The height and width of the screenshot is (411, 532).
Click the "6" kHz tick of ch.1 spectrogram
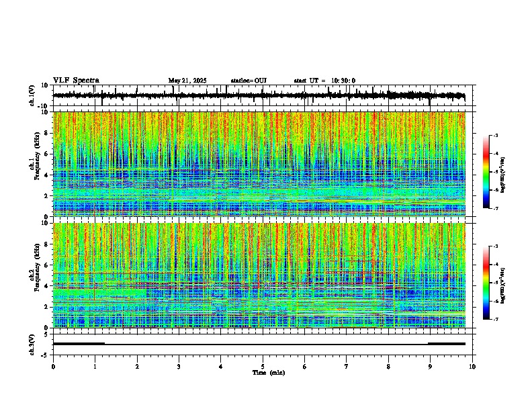coord(46,154)
